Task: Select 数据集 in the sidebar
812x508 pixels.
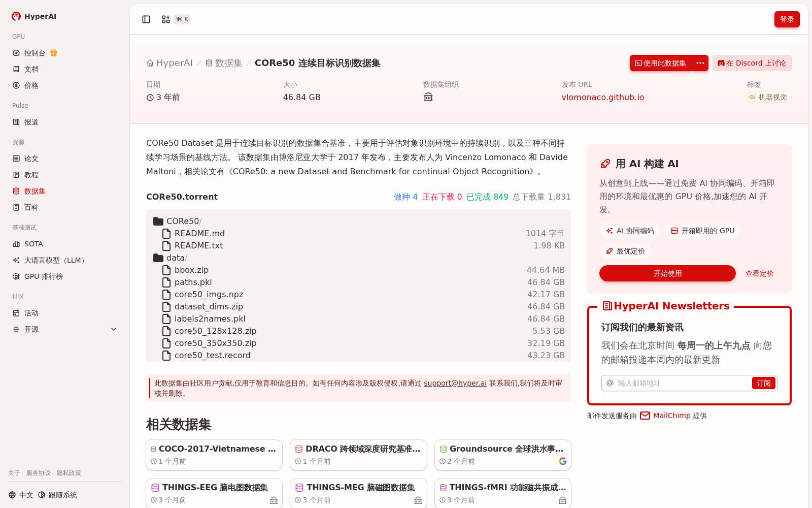Action: click(x=65, y=191)
